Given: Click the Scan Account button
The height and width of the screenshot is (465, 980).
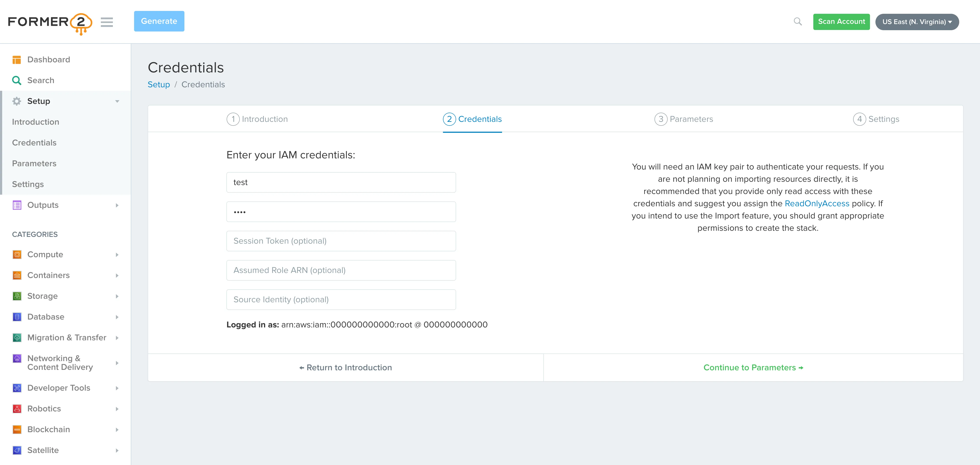Looking at the screenshot, I should 841,22.
